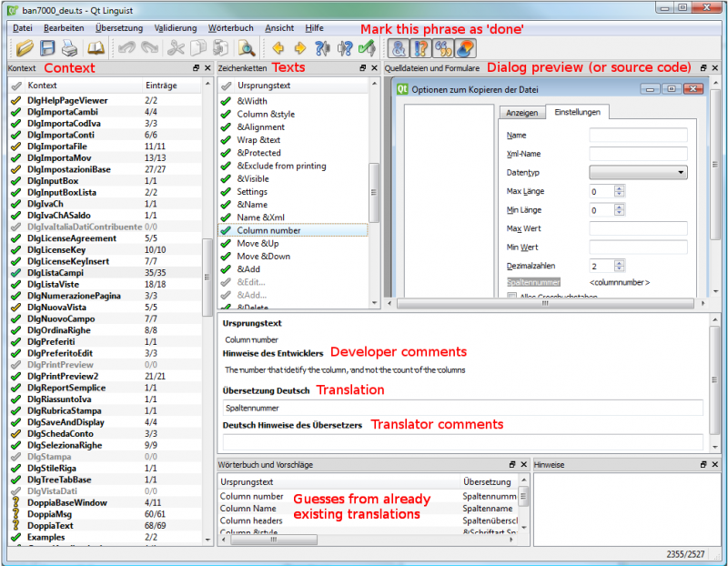
Task: Open the Datentyp combo box
Action: [x=638, y=172]
